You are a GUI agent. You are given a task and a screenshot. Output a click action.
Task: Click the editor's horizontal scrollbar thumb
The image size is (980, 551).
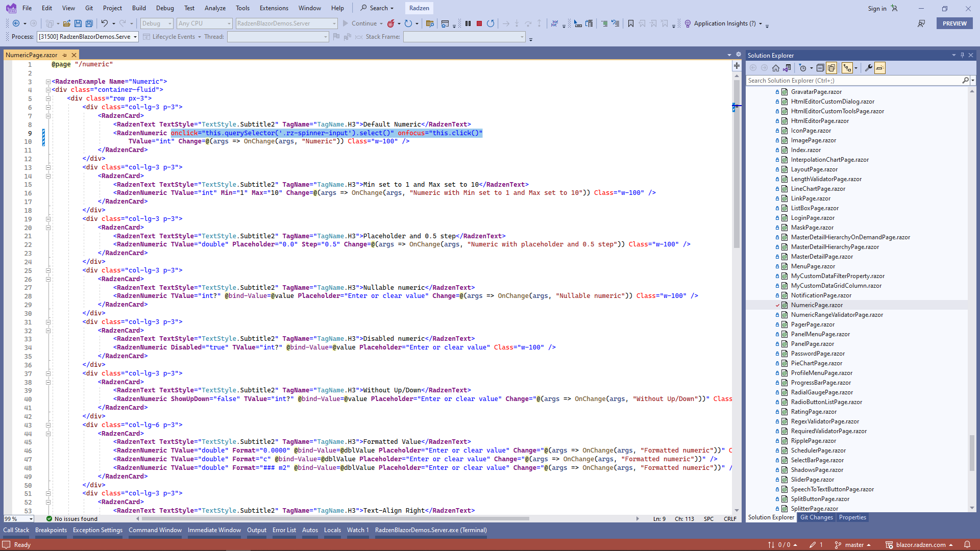point(335,519)
